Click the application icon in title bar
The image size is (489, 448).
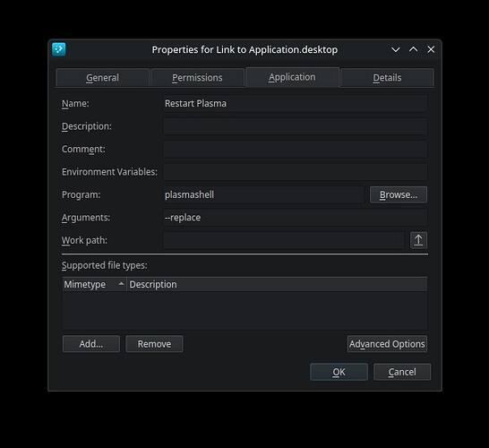coord(59,49)
